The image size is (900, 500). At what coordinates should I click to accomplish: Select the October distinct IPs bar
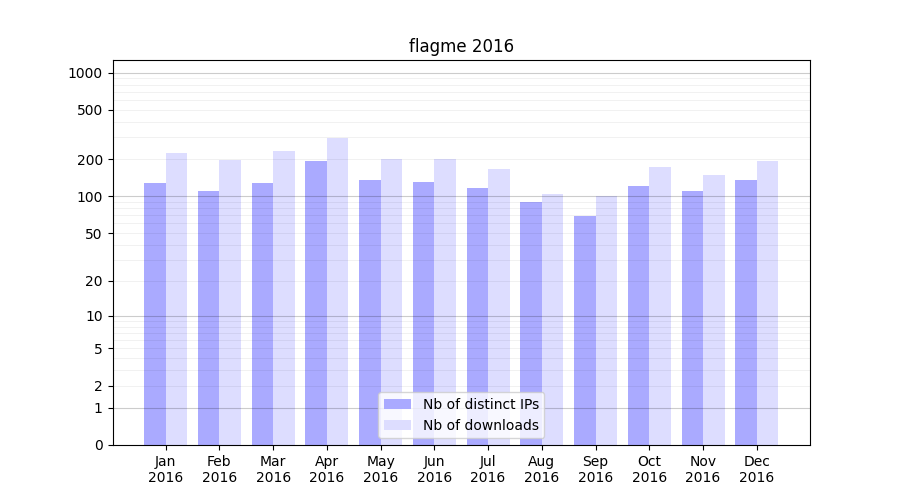point(638,315)
